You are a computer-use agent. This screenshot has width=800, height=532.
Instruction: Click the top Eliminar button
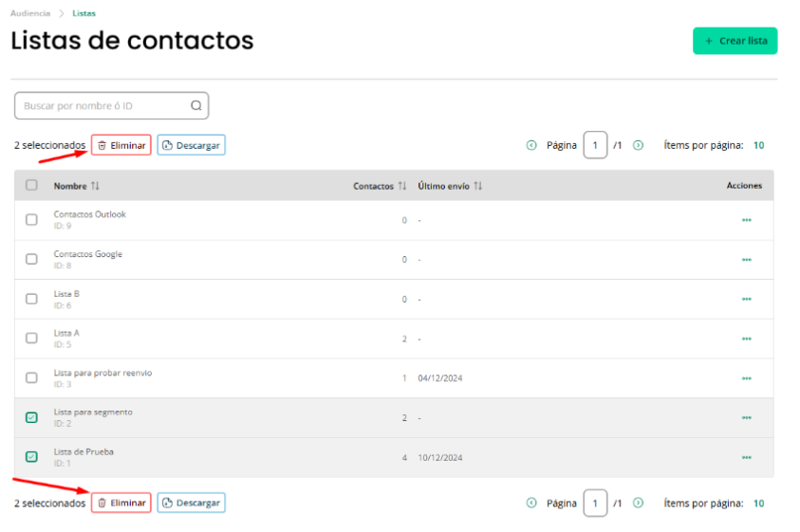tap(121, 145)
